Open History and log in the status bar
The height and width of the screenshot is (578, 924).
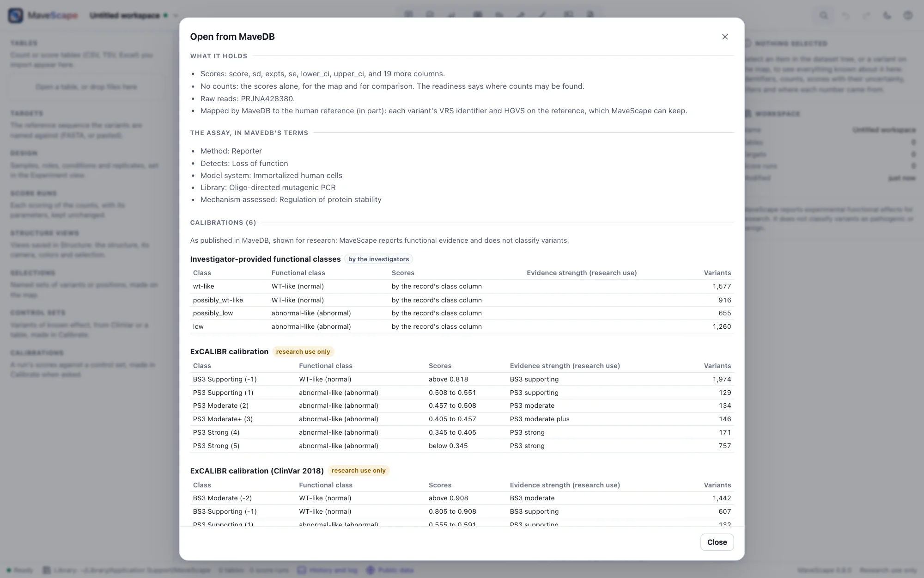(x=328, y=570)
